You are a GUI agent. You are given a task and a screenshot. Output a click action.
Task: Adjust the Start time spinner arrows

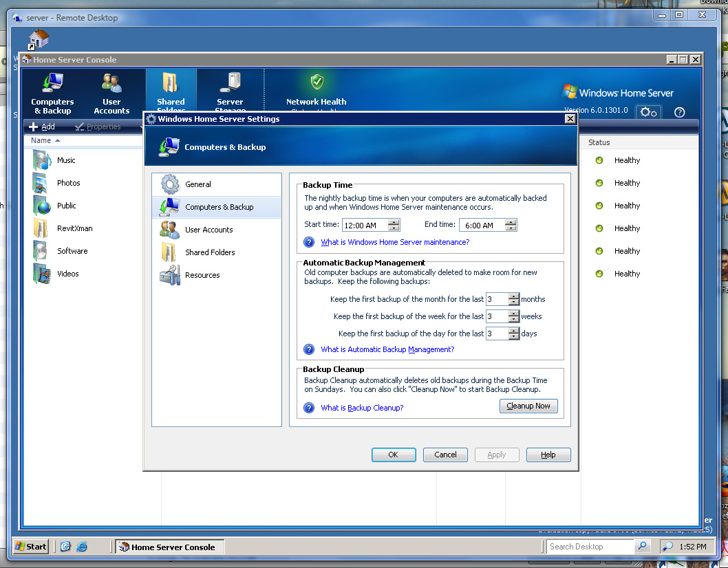(x=394, y=225)
